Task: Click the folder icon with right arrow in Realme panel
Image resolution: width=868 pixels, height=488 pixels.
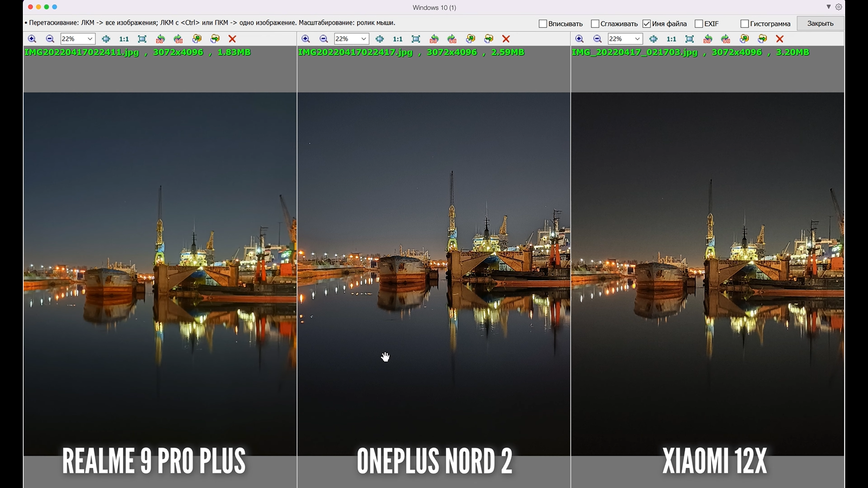Action: pyautogui.click(x=215, y=39)
